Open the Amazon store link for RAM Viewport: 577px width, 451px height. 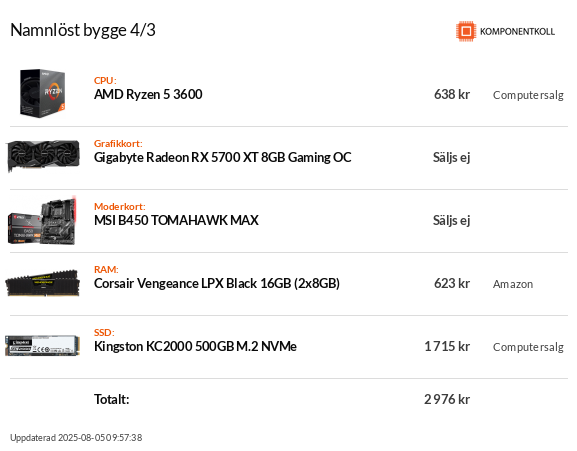[x=513, y=284]
